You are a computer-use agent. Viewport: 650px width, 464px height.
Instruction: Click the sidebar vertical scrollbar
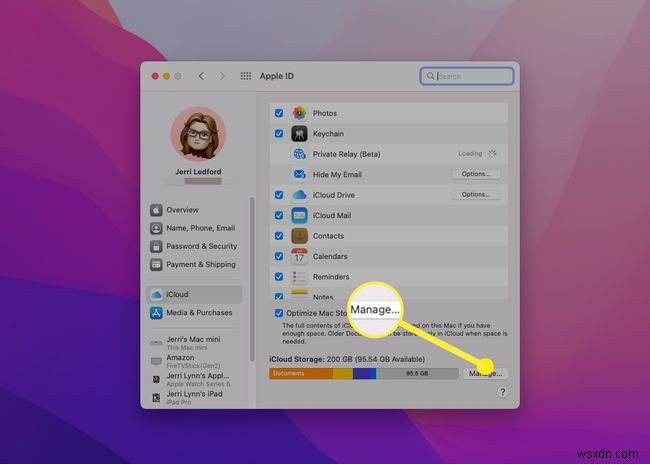click(x=252, y=279)
